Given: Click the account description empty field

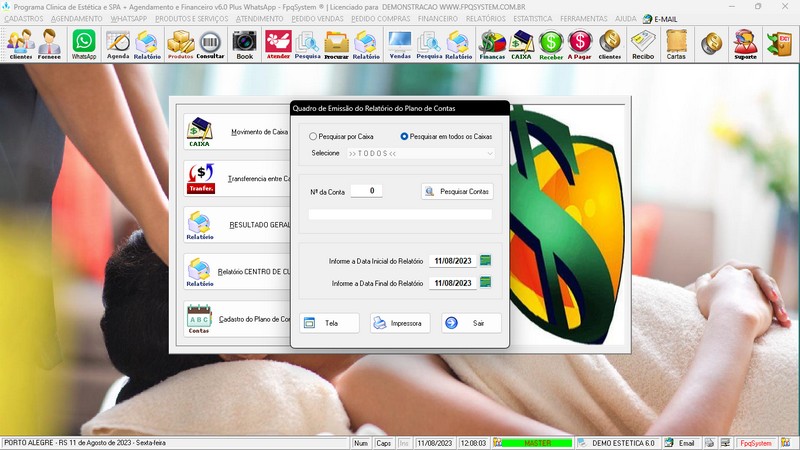Looking at the screenshot, I should (400, 214).
